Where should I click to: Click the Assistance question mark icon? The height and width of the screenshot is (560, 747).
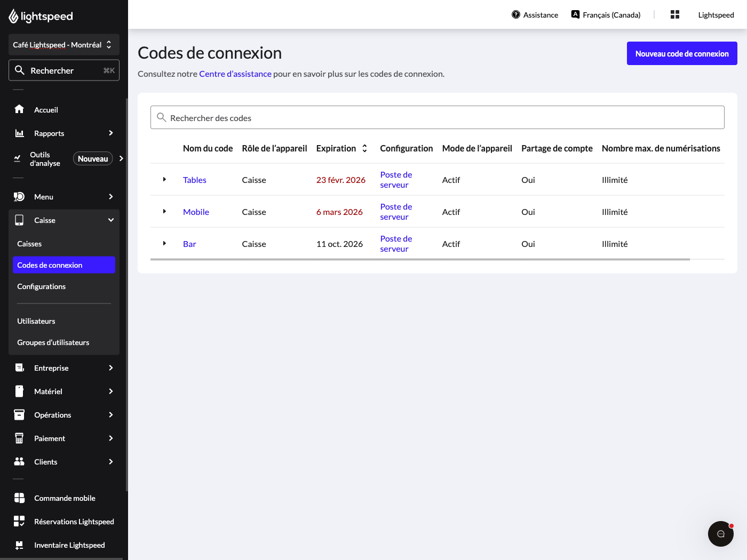tap(516, 14)
